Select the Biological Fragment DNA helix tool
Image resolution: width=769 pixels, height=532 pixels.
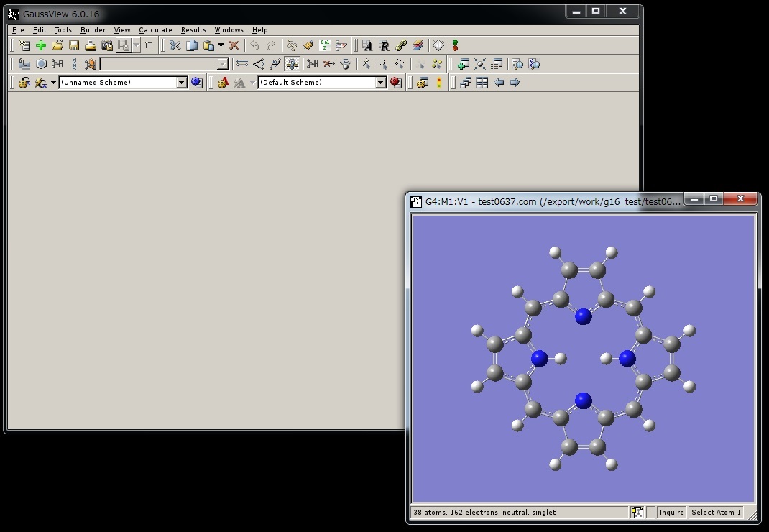click(x=74, y=64)
